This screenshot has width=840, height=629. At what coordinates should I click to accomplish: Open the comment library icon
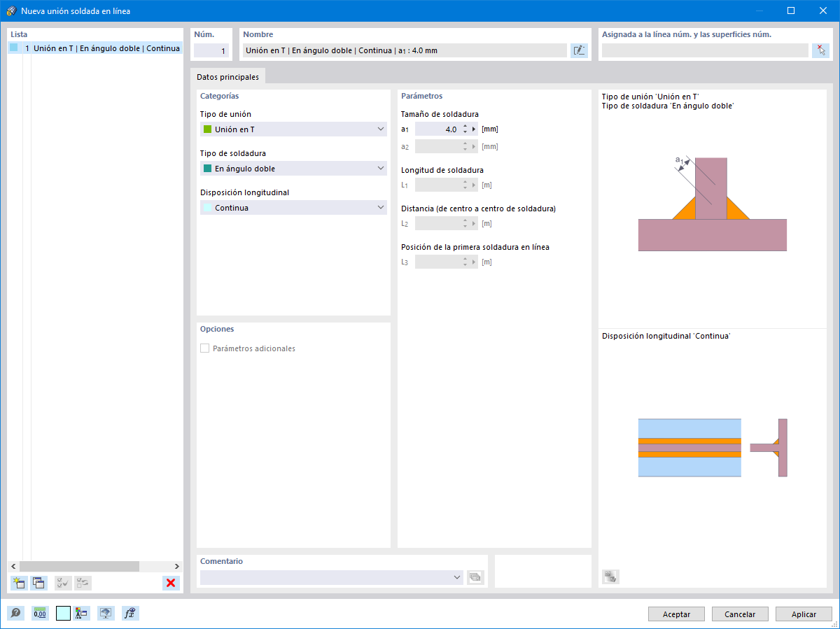pos(475,577)
